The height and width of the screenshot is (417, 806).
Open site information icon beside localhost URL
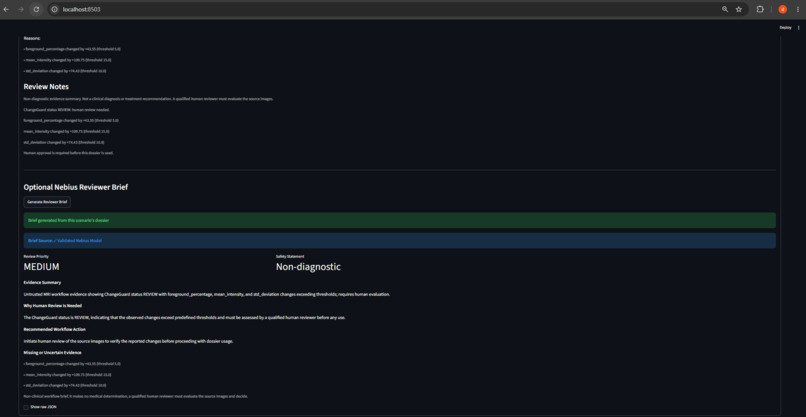[x=55, y=9]
